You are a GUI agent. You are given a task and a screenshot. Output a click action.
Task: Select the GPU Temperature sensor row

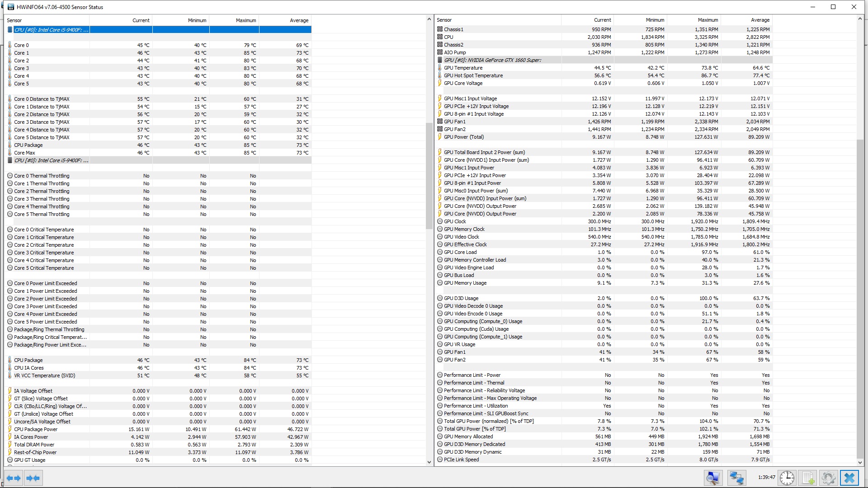point(463,68)
